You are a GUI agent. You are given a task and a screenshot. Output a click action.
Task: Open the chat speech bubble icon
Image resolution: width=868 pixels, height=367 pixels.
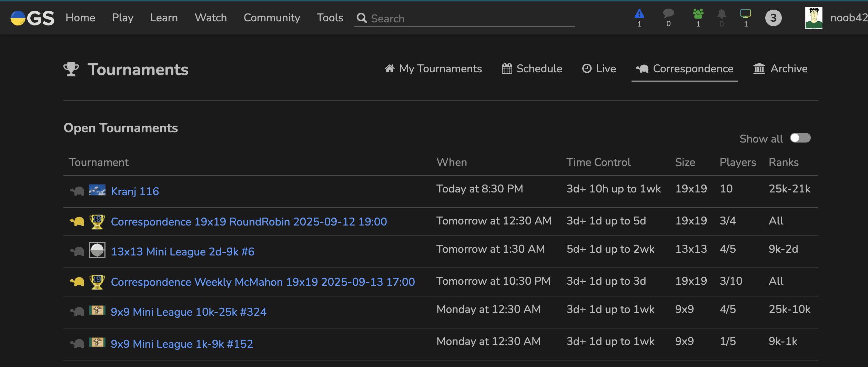coord(668,14)
